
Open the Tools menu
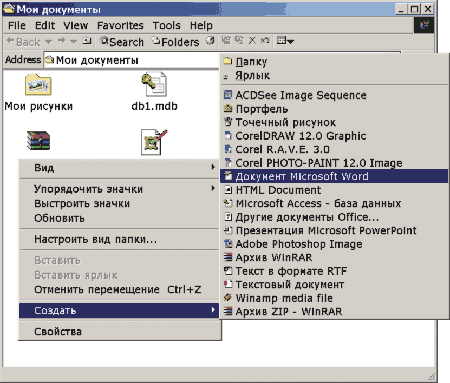point(166,25)
